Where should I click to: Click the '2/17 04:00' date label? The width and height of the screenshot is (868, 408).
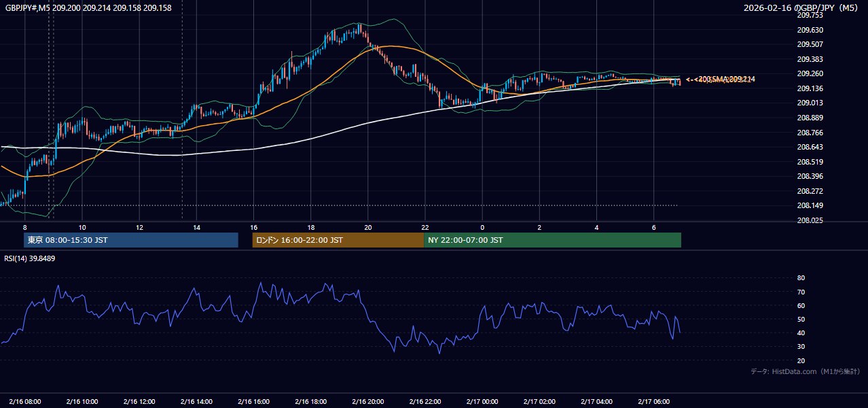coord(596,402)
